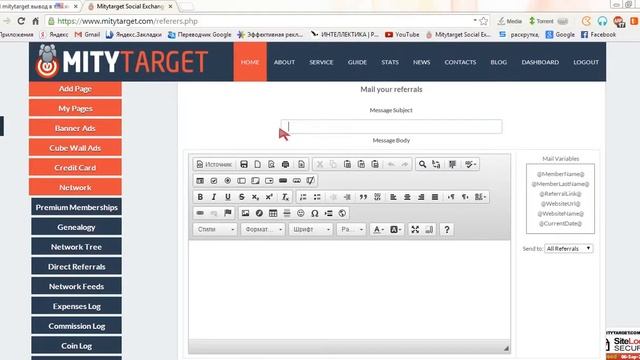
Task: Click the Paste from Word icon
Action: [x=375, y=164]
